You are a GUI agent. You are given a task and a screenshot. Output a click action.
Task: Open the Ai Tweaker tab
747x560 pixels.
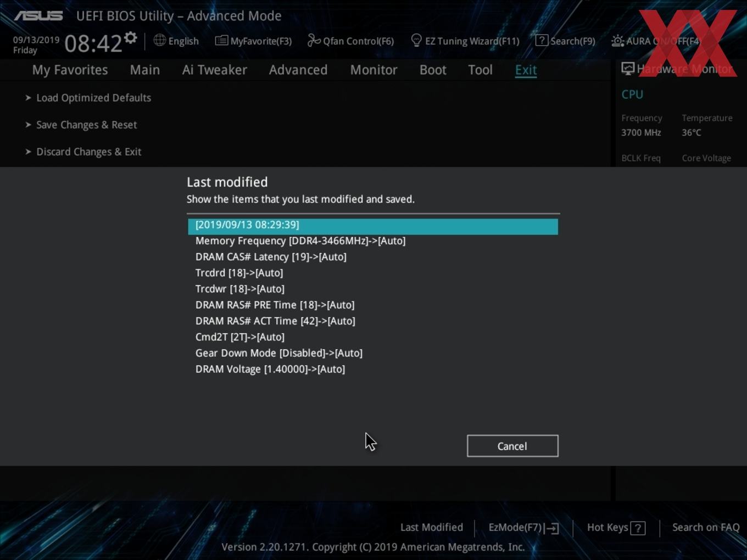[x=215, y=70]
